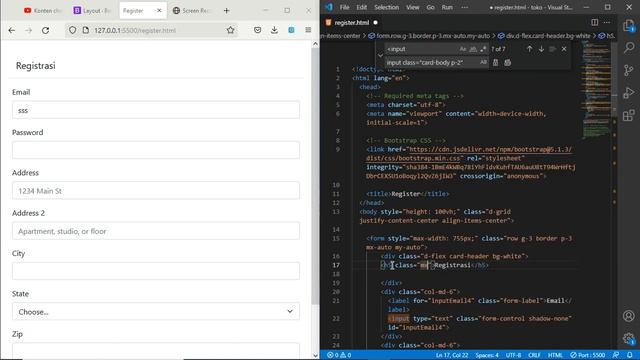Open the Search view in activity bar
640x360 pixels.
point(629,48)
